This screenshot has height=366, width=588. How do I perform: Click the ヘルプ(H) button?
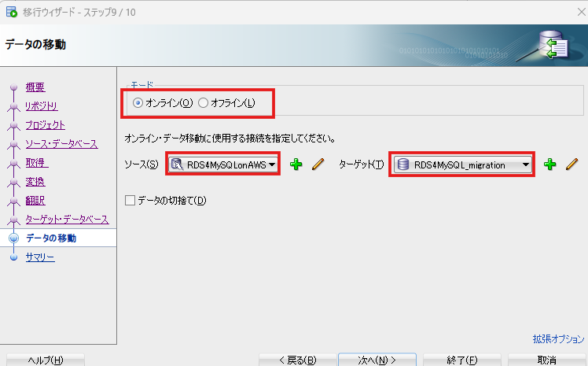[46, 360]
